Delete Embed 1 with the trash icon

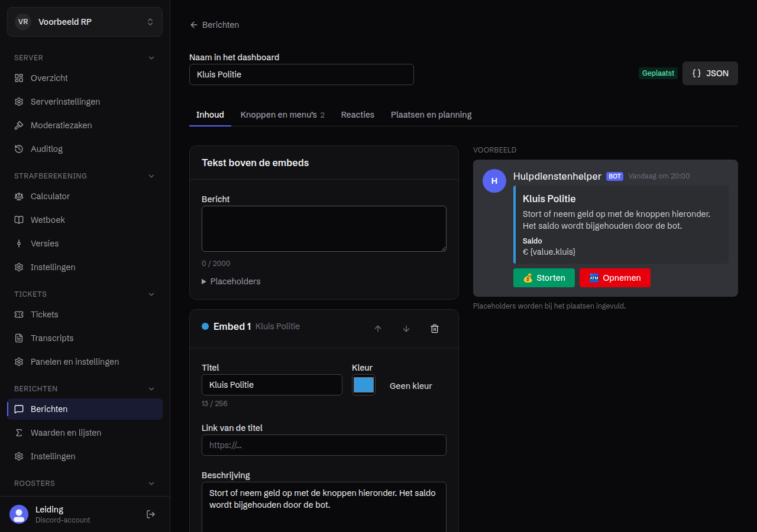click(x=435, y=329)
